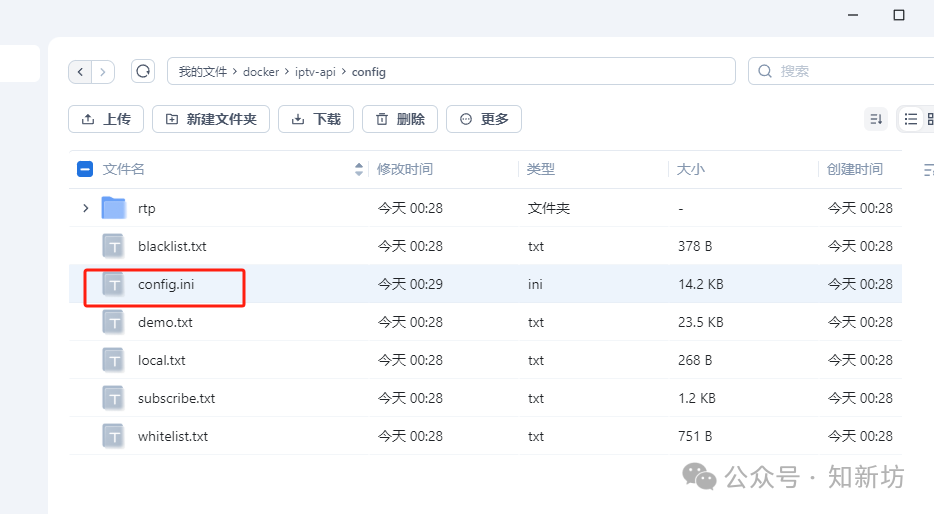Screen dimensions: 934x514
Task: Click the 上传 upload button
Action: click(106, 119)
